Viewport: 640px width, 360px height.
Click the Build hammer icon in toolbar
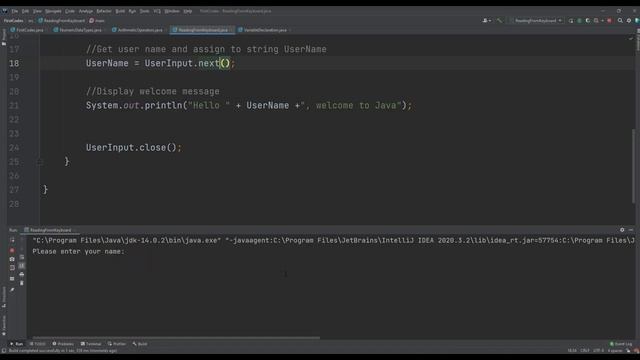click(x=499, y=20)
